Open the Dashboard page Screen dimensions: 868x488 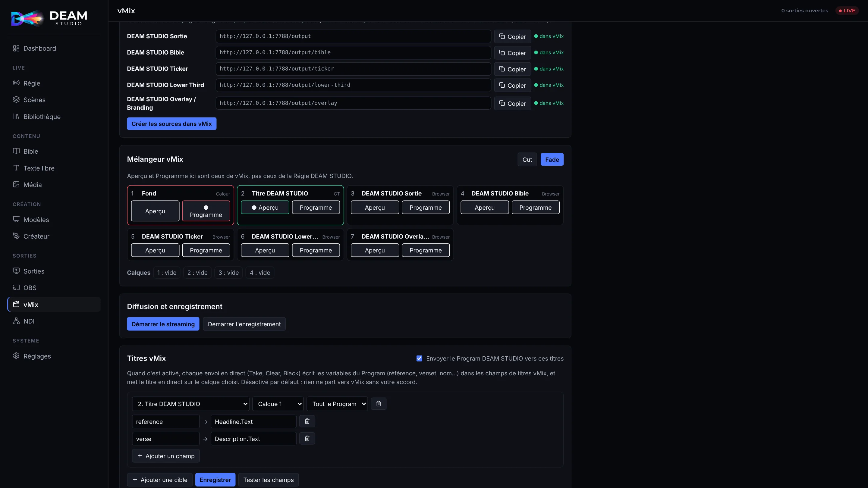tap(54, 48)
